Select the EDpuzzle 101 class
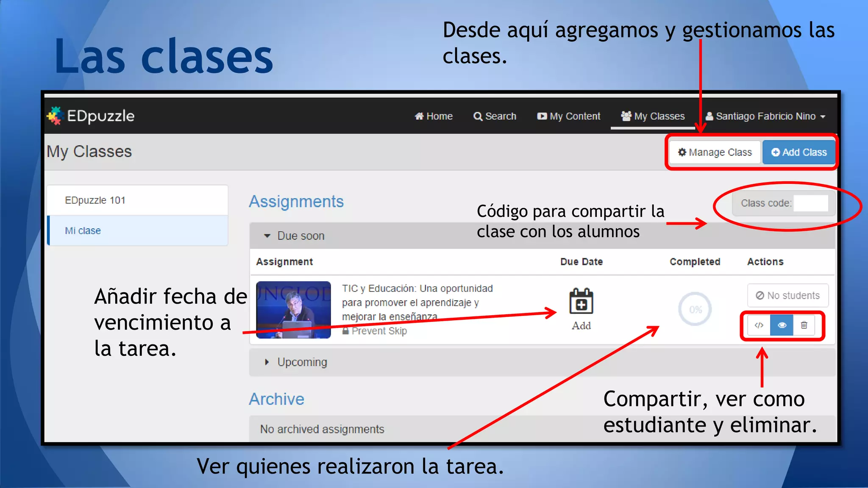868x488 pixels. click(138, 200)
